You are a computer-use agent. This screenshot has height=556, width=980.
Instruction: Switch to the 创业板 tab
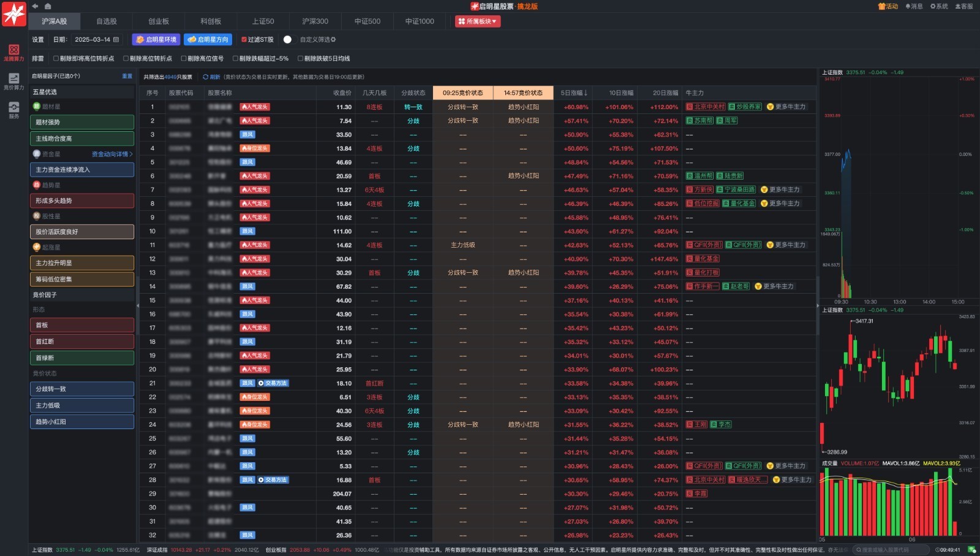(x=159, y=21)
